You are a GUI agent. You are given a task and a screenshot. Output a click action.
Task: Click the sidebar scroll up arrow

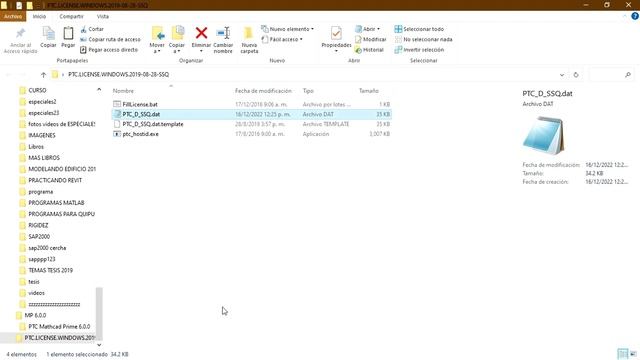pyautogui.click(x=99, y=89)
